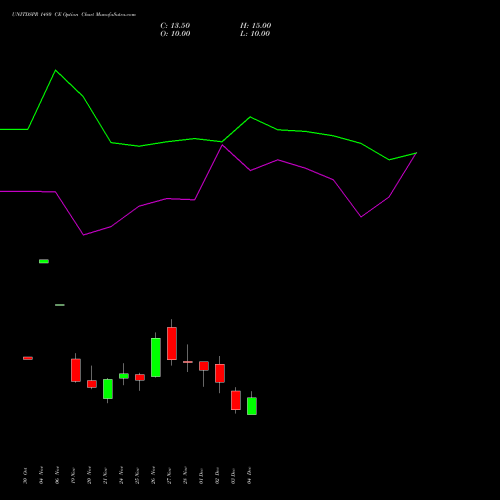Image resolution: width=500 pixels, height=500 pixels.
Task: Select the doji candle for 28 Nov
Action: [x=188, y=362]
